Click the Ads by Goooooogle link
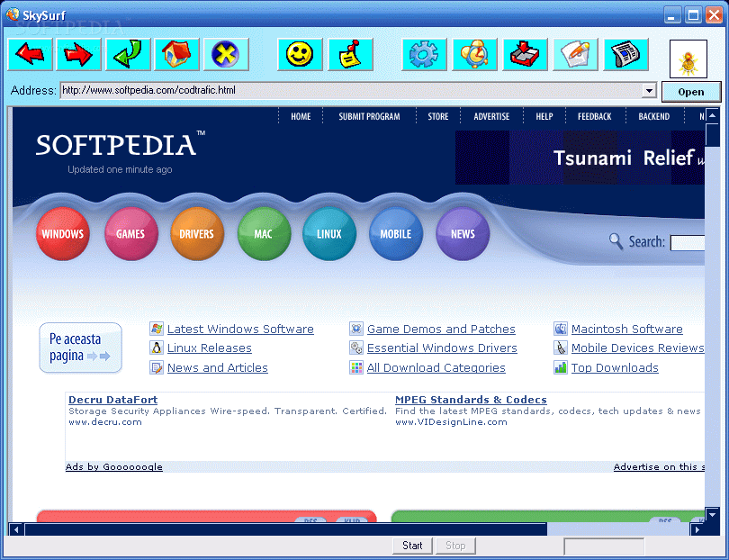 (114, 466)
